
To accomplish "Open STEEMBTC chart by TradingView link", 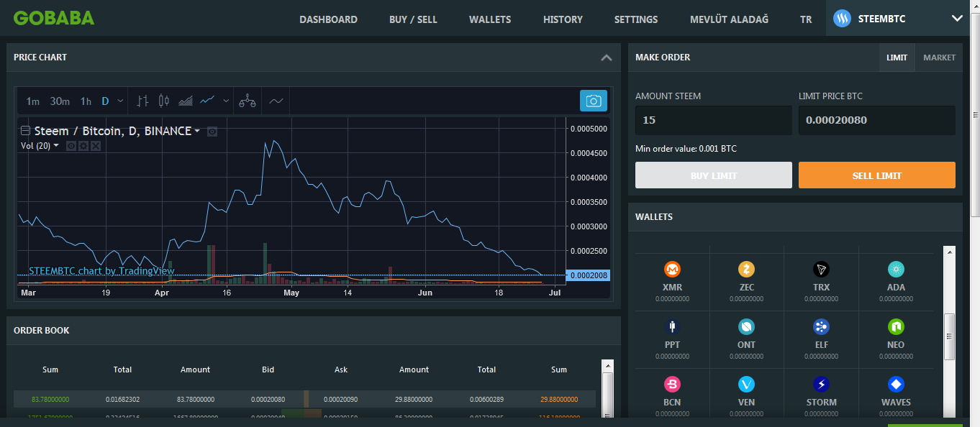I will click(x=101, y=271).
